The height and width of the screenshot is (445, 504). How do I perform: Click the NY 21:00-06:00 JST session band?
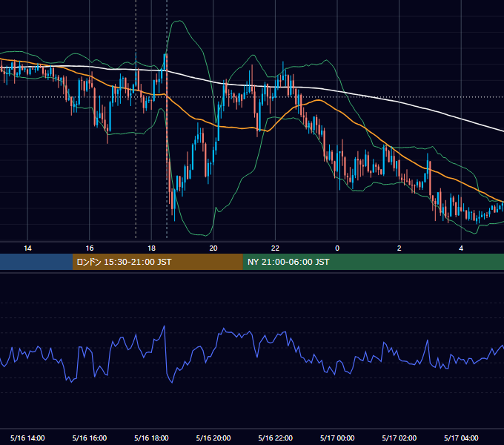pos(373,262)
